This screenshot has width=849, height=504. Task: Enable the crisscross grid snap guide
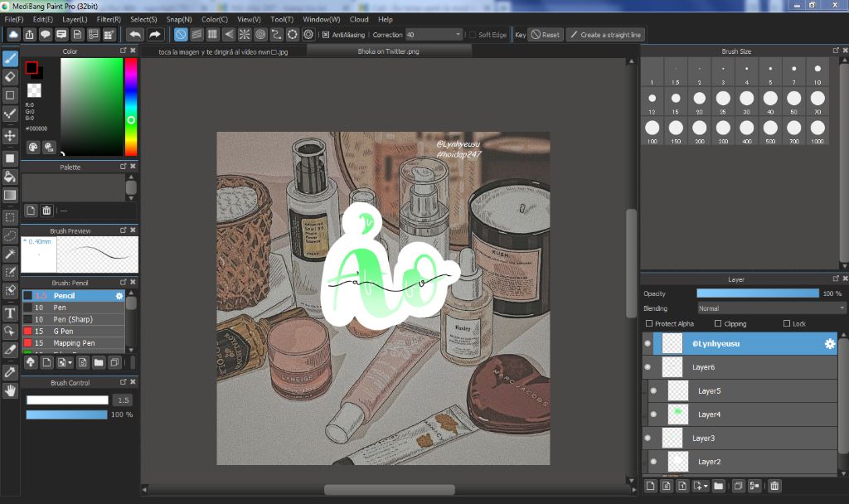click(213, 35)
